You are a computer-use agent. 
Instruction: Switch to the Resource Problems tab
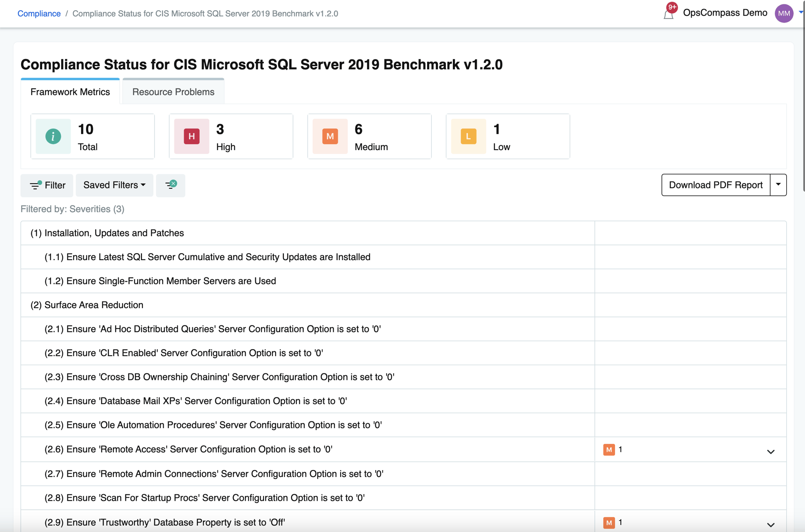tap(173, 92)
